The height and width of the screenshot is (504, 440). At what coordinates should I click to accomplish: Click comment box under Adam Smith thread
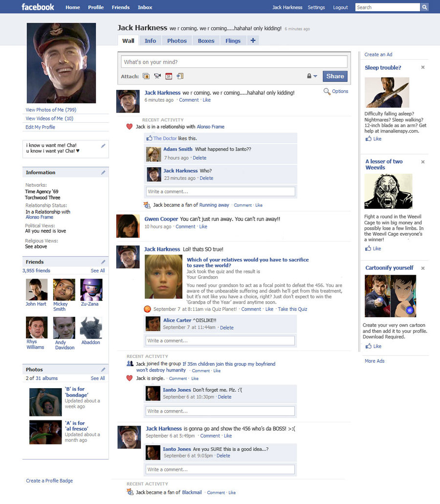coord(220,191)
